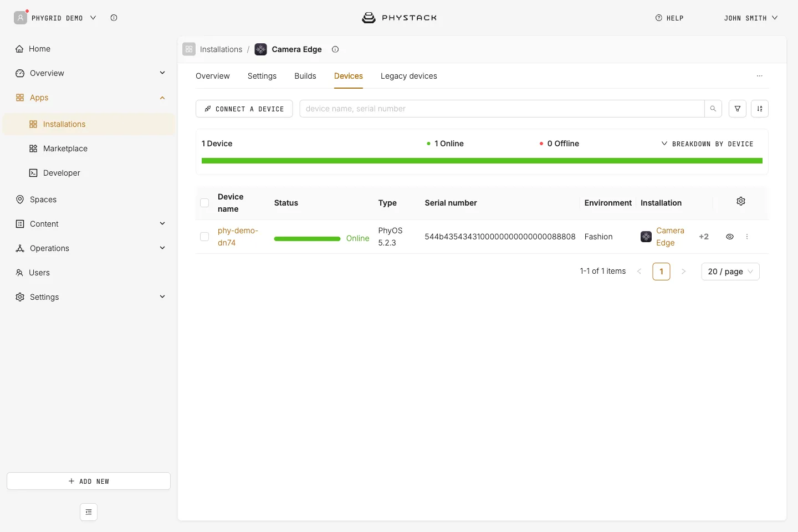Open the Help link in the header

[x=669, y=18]
